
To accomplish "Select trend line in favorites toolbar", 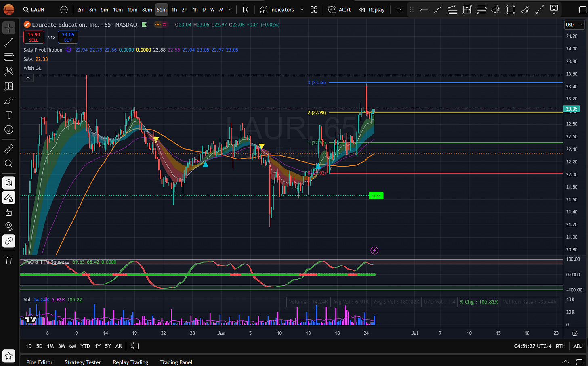I will (x=438, y=10).
